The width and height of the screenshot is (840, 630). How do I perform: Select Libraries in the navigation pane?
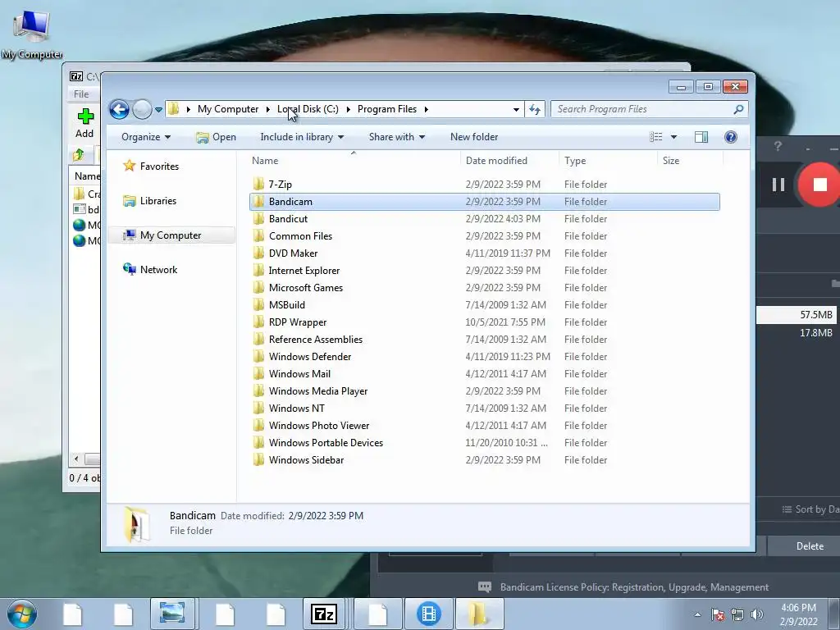[x=158, y=201]
